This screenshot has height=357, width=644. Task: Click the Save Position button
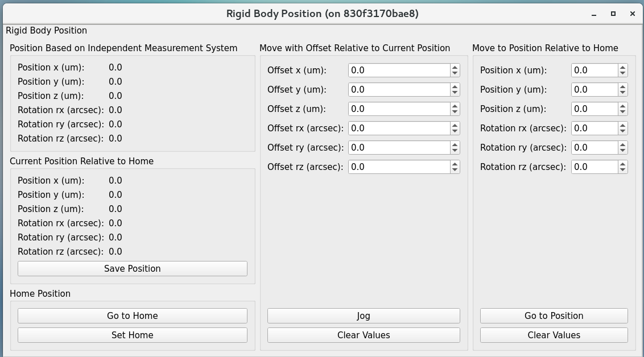tap(132, 268)
